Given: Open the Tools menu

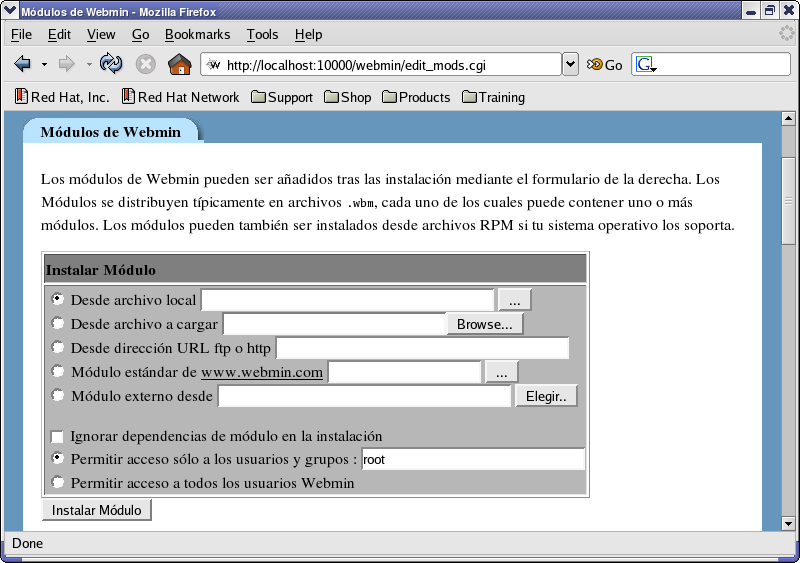Looking at the screenshot, I should click(262, 34).
